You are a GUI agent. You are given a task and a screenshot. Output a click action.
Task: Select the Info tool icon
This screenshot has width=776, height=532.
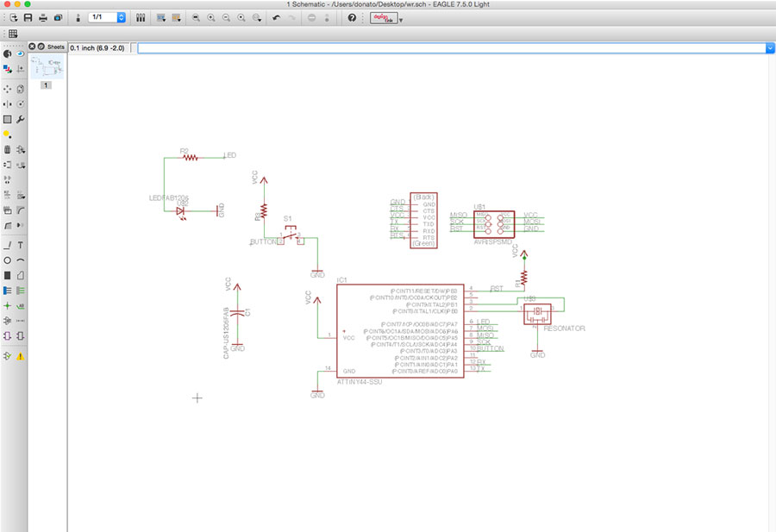pyautogui.click(x=7, y=54)
